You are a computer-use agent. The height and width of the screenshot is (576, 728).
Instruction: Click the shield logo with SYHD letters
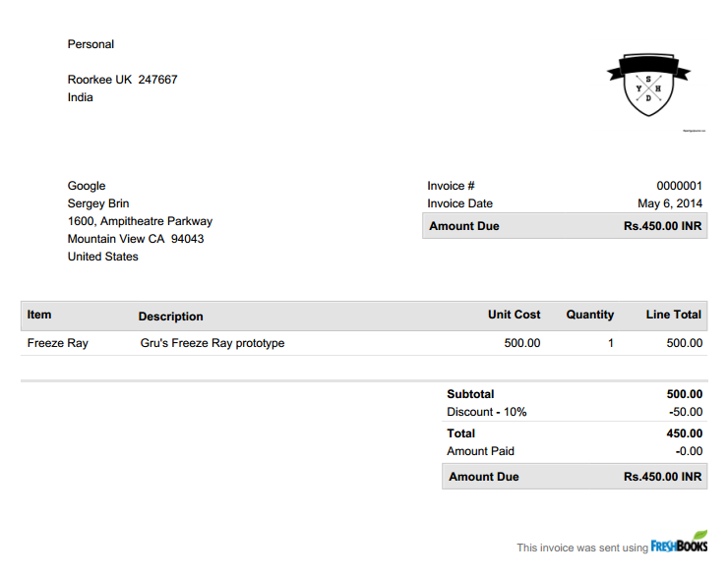click(x=648, y=86)
